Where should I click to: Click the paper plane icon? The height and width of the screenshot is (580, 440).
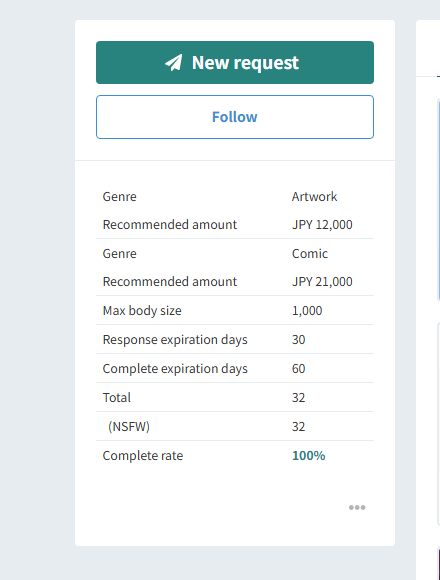tap(173, 63)
